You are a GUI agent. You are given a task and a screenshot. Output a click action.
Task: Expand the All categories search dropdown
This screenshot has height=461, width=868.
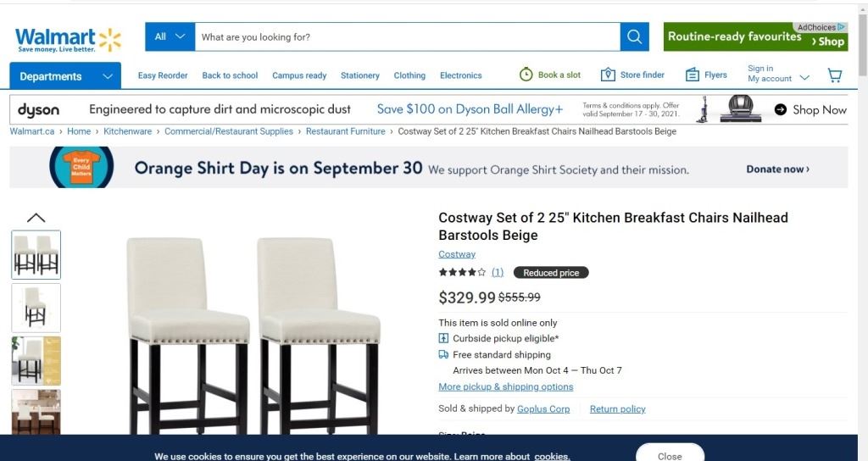[x=170, y=37]
